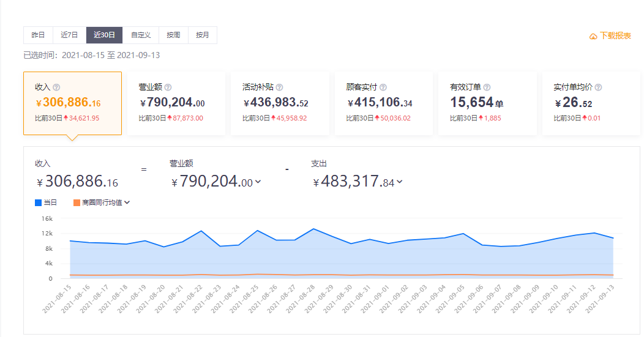Download report via 下载报表 link

pyautogui.click(x=615, y=36)
